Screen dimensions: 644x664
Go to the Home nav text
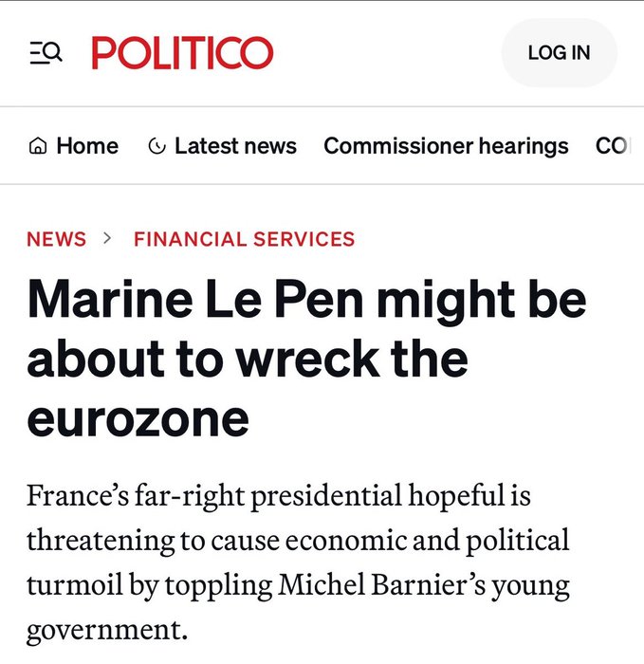click(87, 146)
